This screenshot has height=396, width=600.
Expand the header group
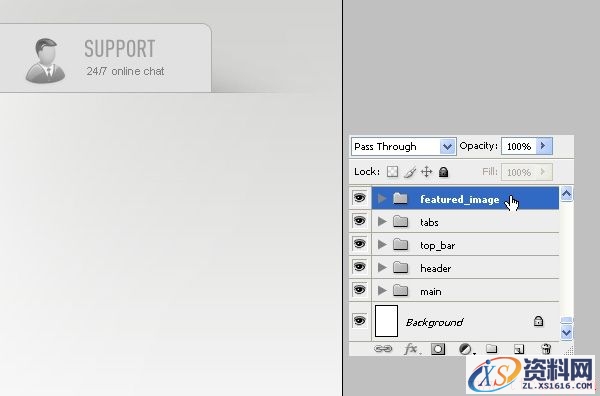(x=382, y=267)
